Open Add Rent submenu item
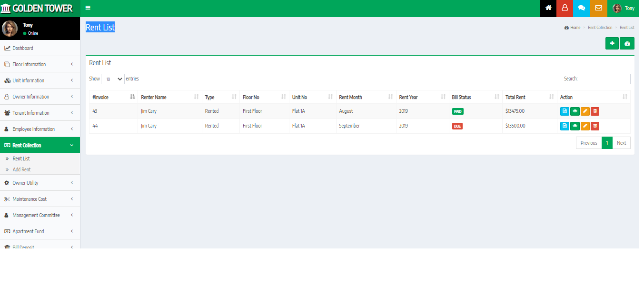 [x=22, y=169]
